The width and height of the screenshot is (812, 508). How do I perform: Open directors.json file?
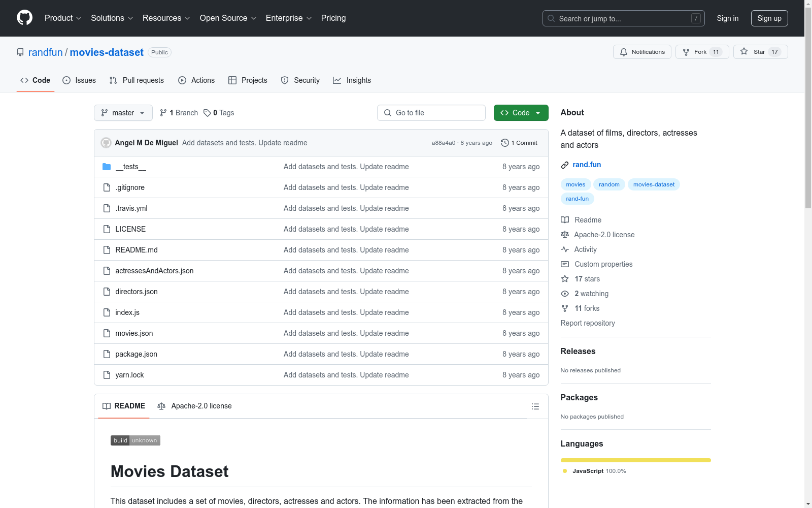[x=137, y=292]
